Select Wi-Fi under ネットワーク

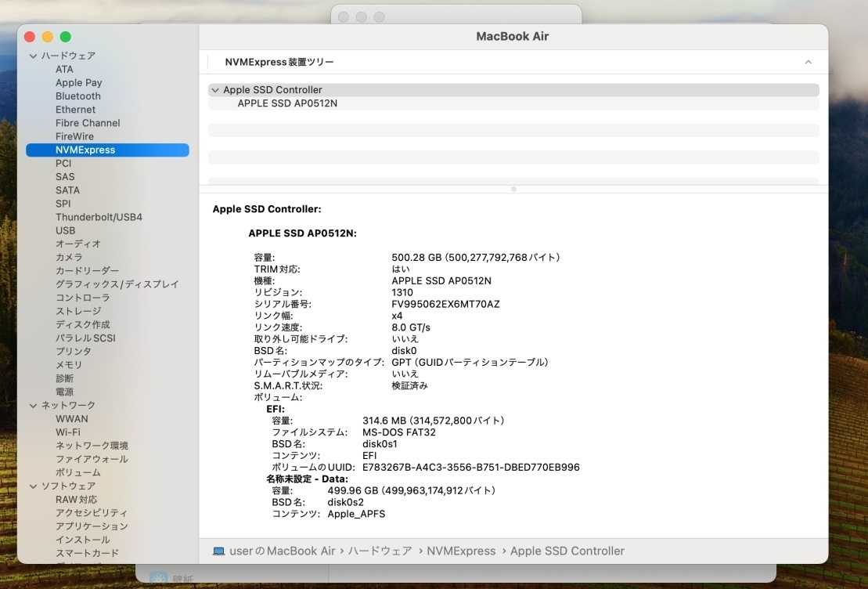point(67,432)
